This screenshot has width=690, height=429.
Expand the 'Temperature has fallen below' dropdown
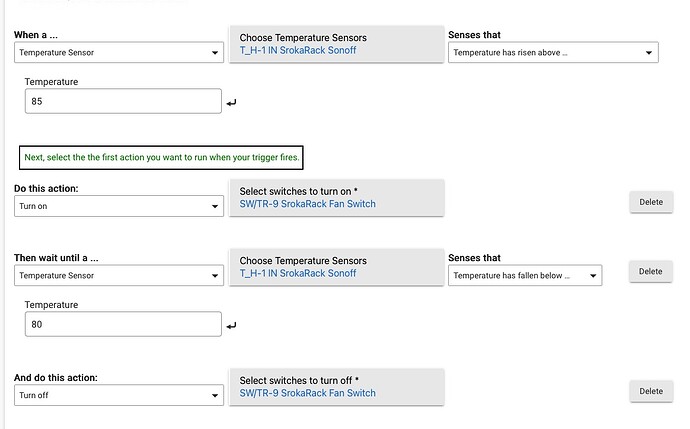click(x=525, y=275)
